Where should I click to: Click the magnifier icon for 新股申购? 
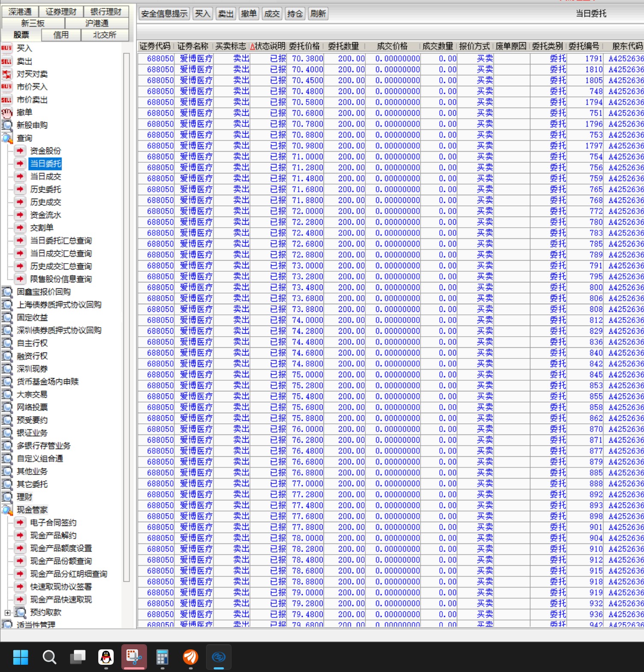(x=7, y=125)
